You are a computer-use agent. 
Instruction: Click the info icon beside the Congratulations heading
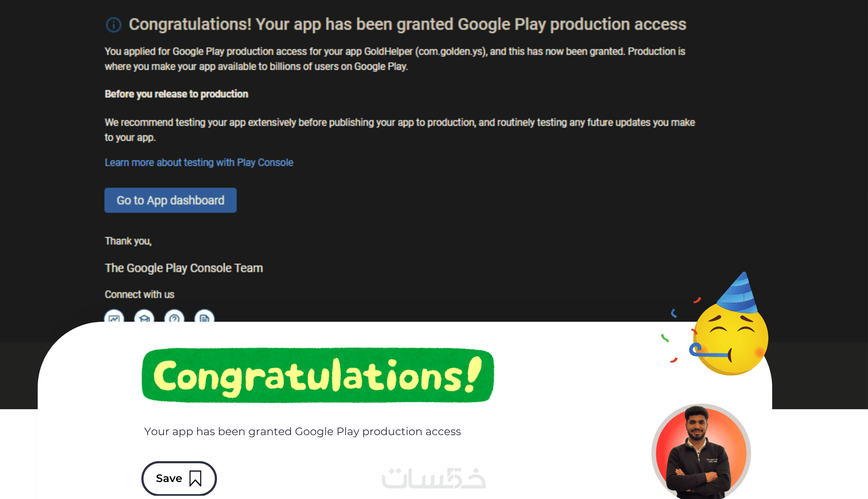point(114,25)
